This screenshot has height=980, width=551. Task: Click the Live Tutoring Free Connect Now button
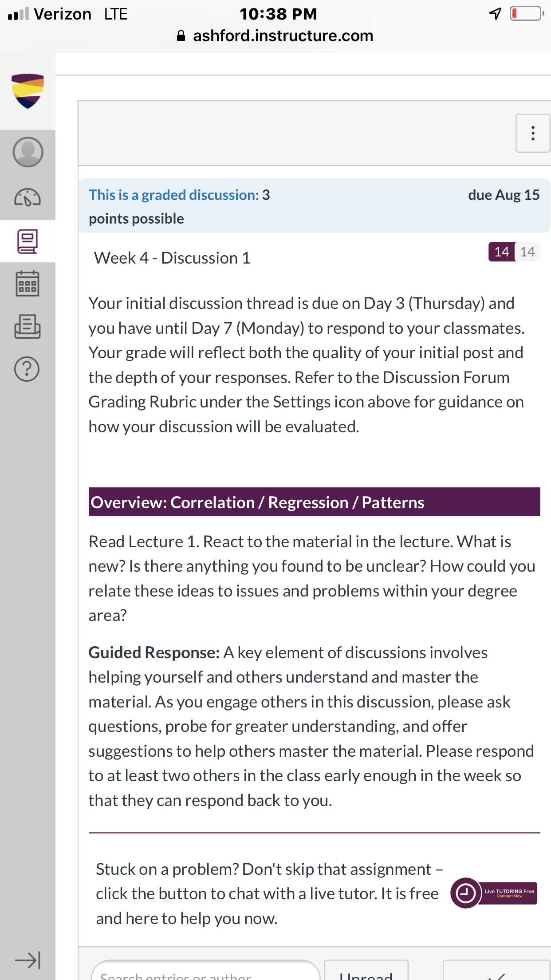click(x=509, y=893)
